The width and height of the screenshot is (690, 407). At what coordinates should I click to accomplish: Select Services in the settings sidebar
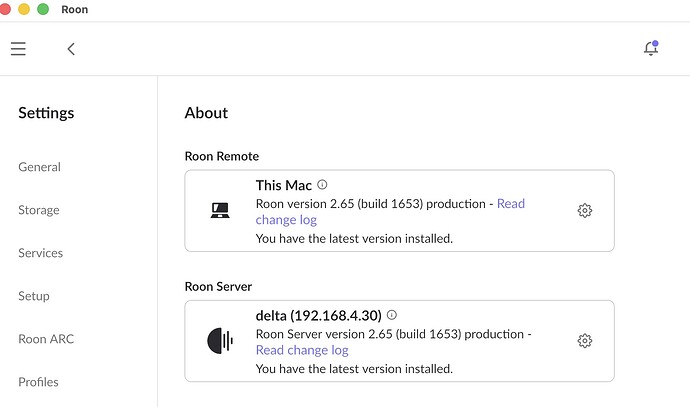[40, 253]
